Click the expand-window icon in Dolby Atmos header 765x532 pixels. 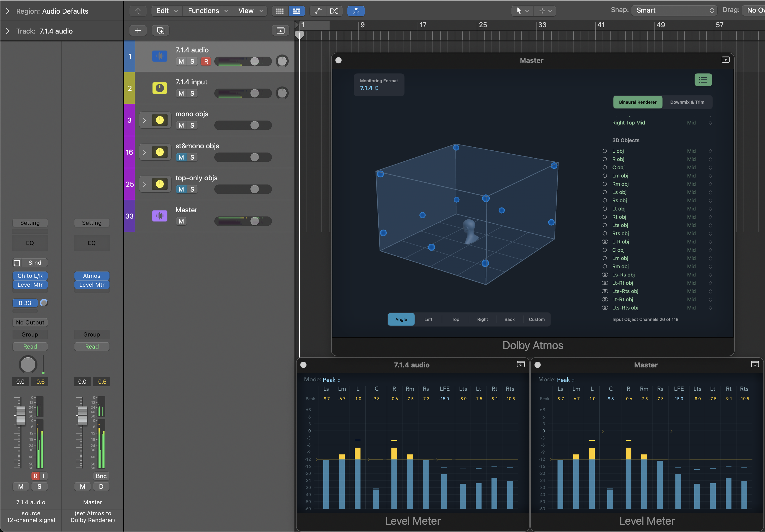click(x=725, y=60)
